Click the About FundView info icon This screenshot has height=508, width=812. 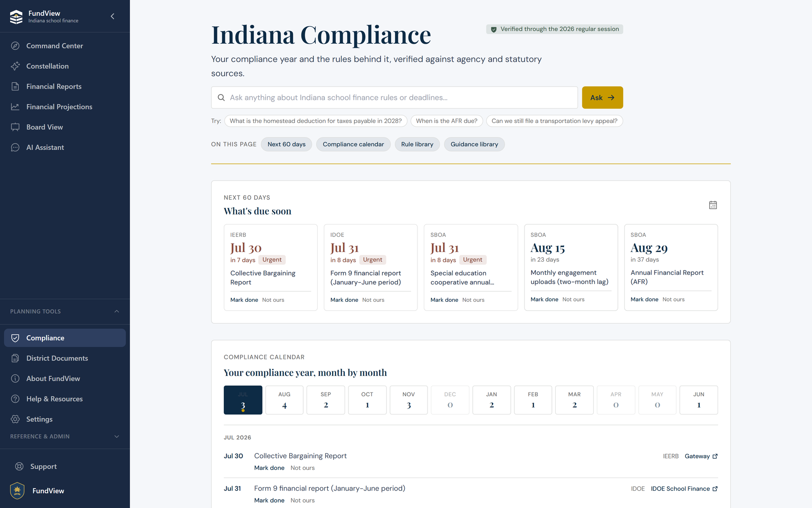(15, 378)
